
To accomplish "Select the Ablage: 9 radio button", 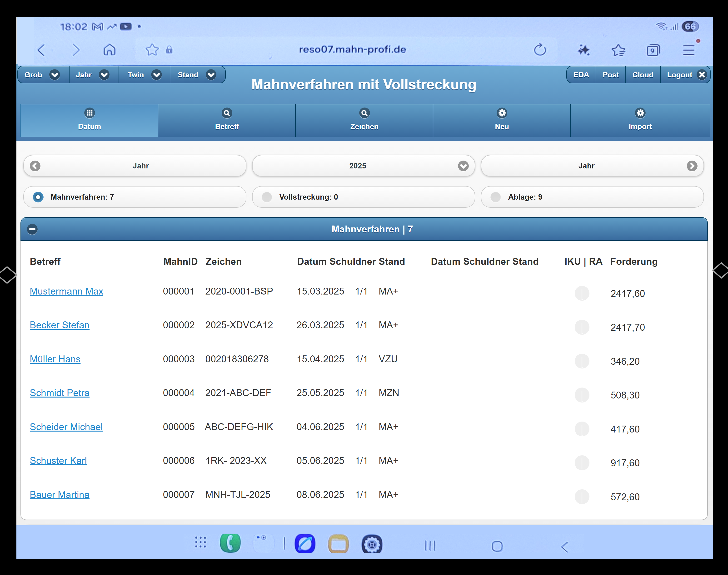I will click(x=496, y=197).
